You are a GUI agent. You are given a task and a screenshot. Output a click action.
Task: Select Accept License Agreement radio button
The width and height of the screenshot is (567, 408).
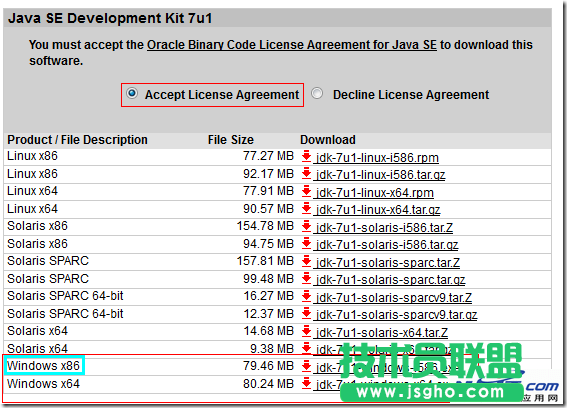click(132, 93)
